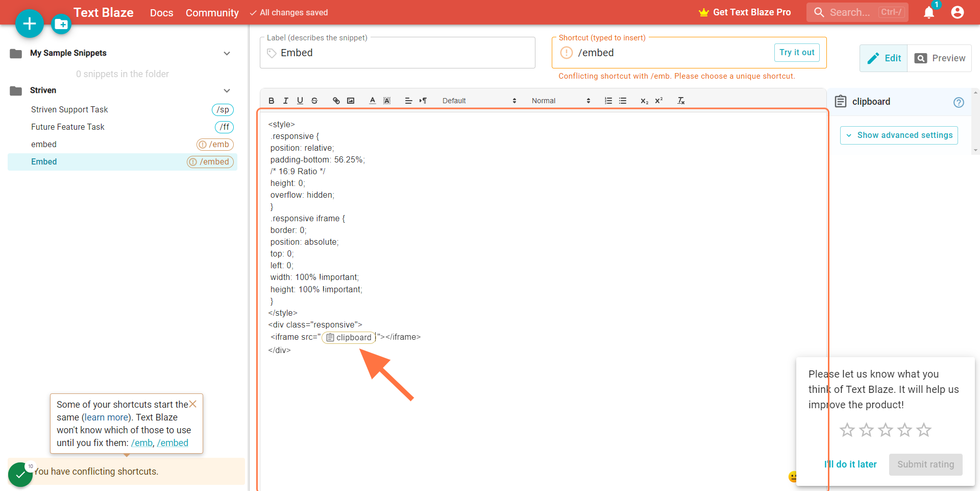This screenshot has height=491, width=980.
Task: Open the account profile menu
Action: click(x=958, y=12)
